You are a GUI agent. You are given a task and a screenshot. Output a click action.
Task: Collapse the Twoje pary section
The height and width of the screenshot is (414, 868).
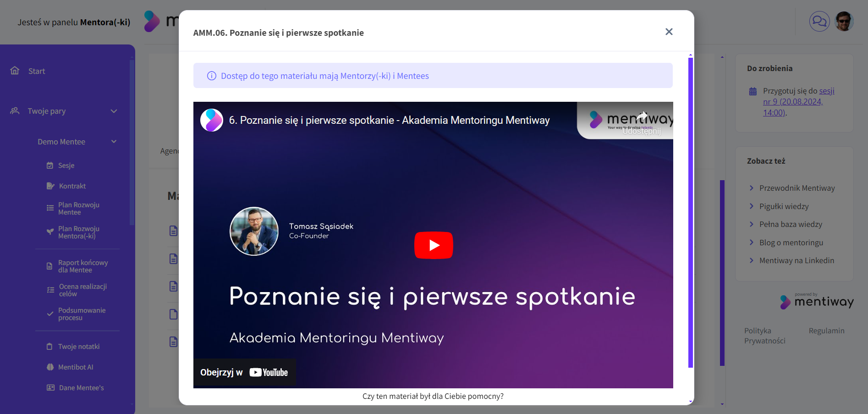114,111
